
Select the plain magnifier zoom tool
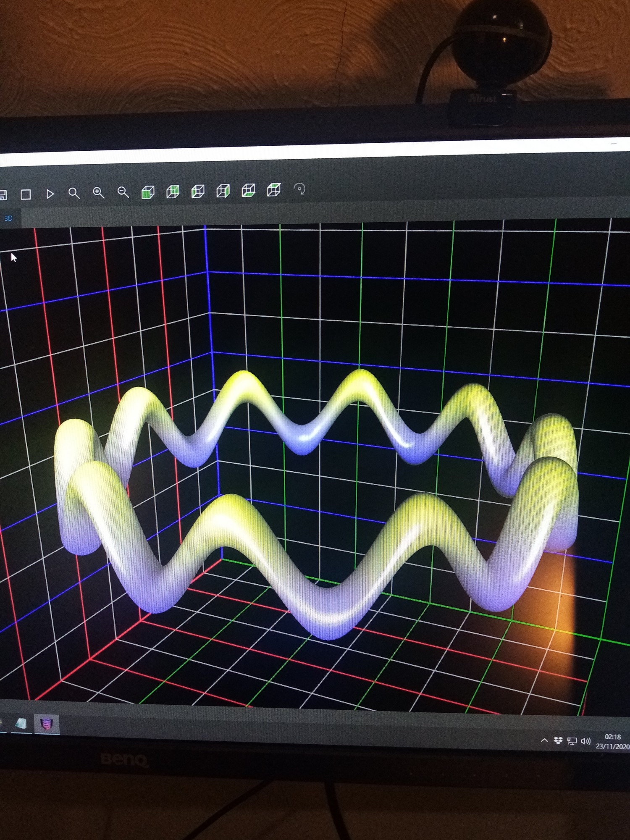[x=74, y=193]
